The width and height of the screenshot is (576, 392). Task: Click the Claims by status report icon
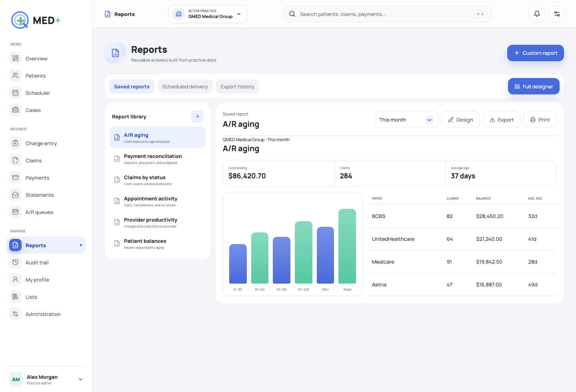point(117,180)
